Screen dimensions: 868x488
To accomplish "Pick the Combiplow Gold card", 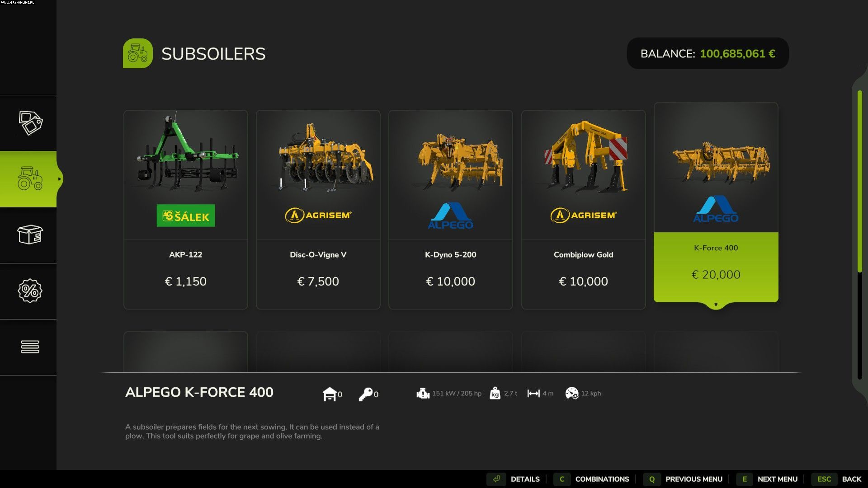I will point(584,210).
